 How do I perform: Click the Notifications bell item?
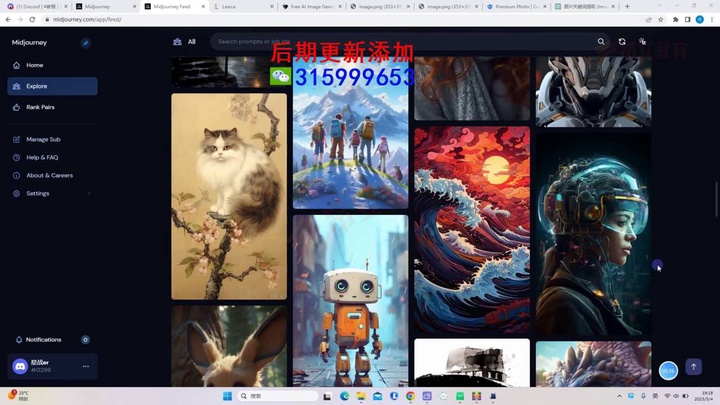pyautogui.click(x=43, y=340)
